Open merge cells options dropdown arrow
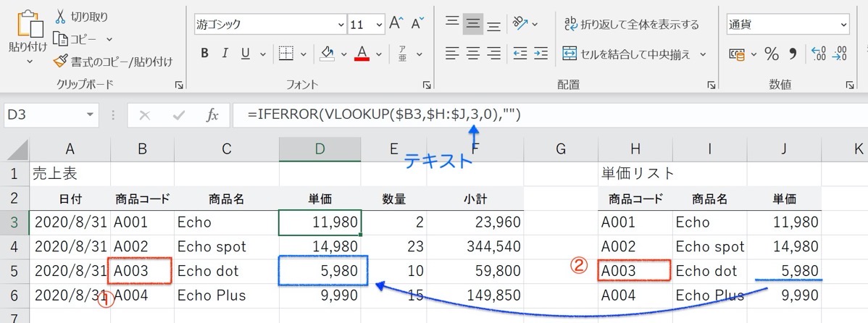Viewport: 868px width, 323px height. coord(703,54)
